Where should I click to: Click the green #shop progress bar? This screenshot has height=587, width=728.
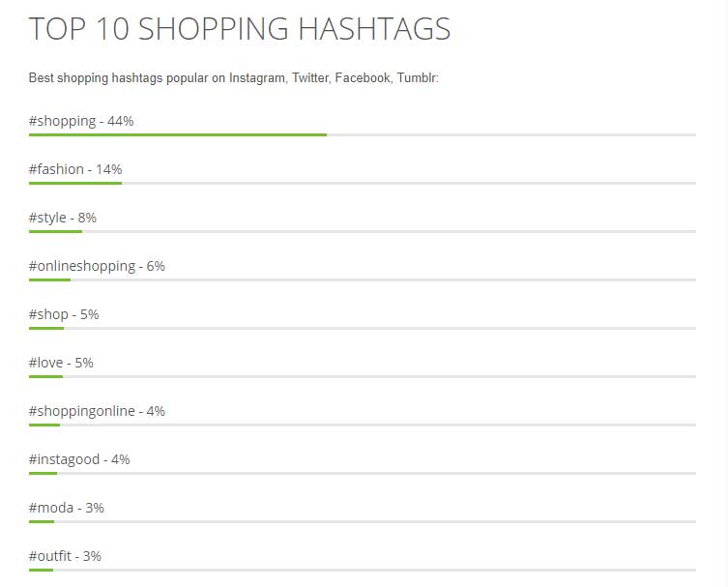[46, 328]
